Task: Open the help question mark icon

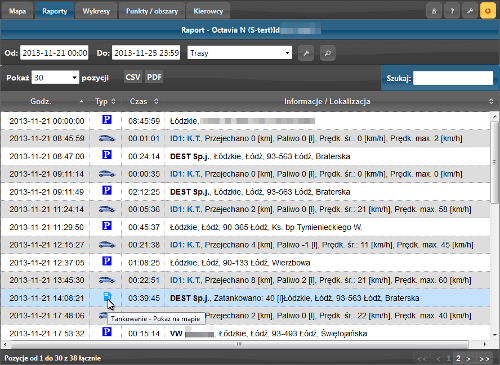Action: [x=452, y=11]
